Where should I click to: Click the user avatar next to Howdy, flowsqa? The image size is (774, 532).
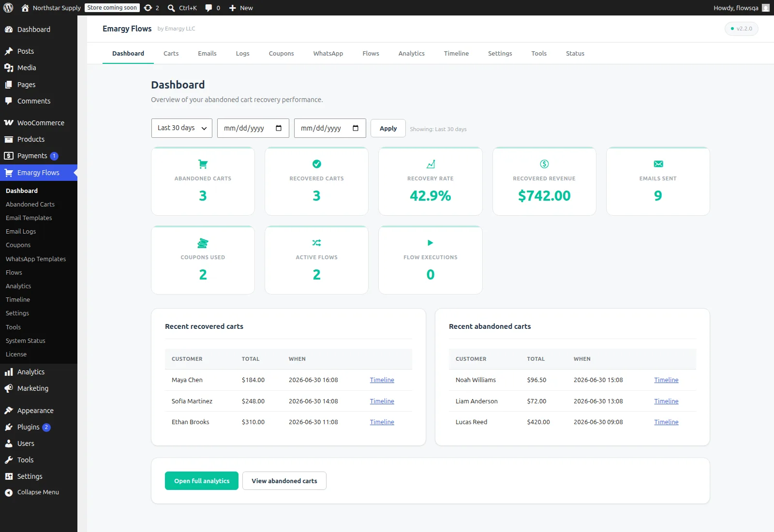766,8
